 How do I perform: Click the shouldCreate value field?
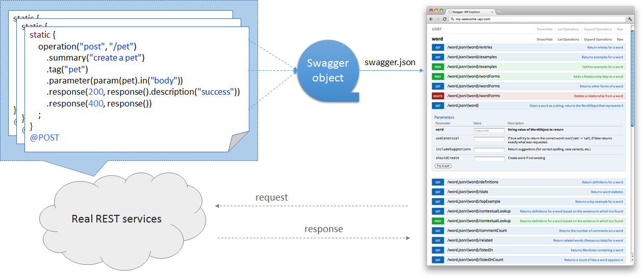pos(489,158)
